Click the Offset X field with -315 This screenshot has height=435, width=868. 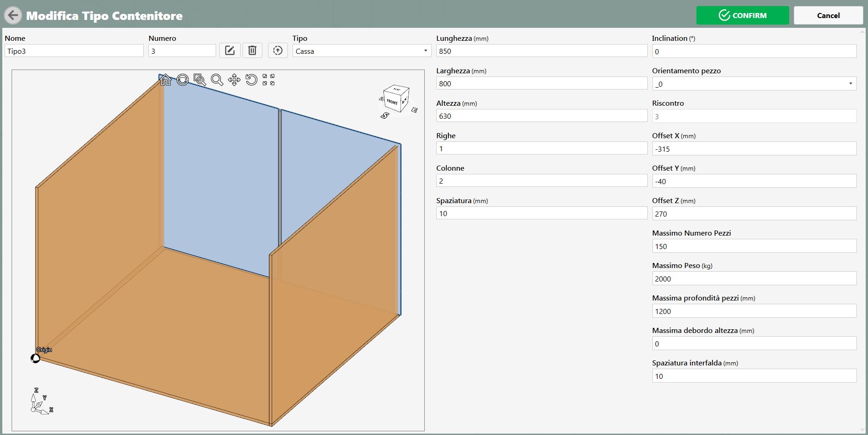coord(754,149)
